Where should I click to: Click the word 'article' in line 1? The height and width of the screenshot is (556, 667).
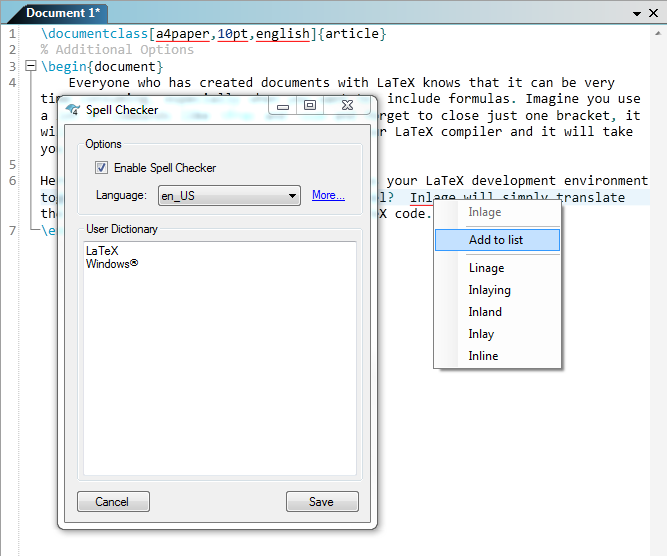tap(352, 34)
